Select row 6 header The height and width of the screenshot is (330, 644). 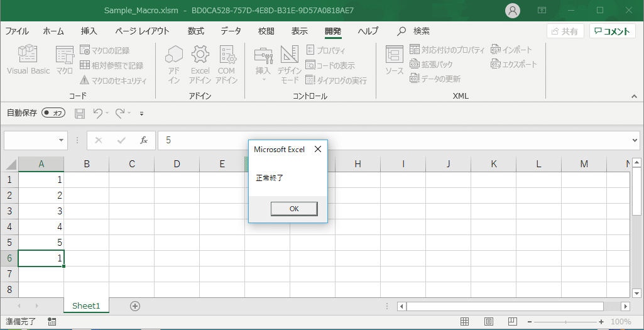tap(9, 258)
